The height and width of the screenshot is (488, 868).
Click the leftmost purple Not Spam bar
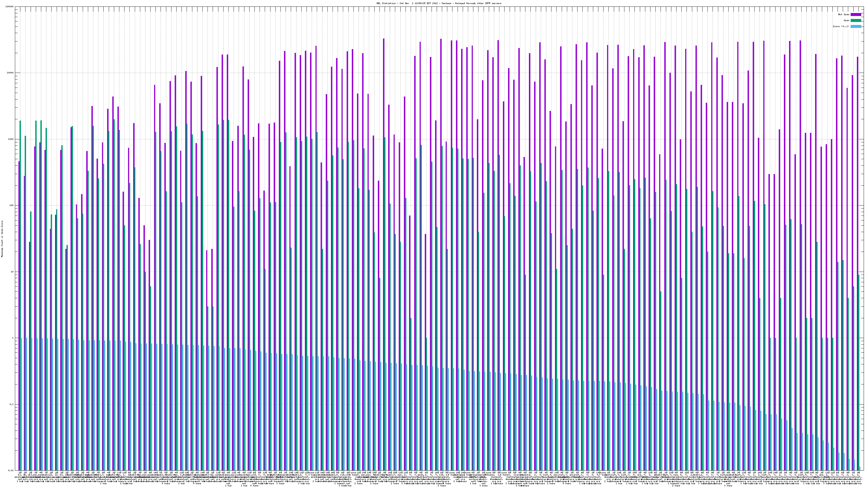click(19, 303)
